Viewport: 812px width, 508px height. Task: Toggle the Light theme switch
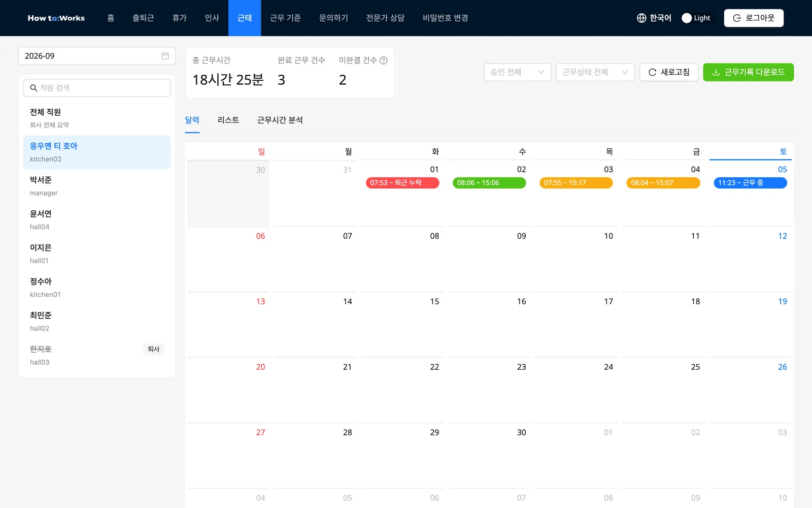[696, 18]
